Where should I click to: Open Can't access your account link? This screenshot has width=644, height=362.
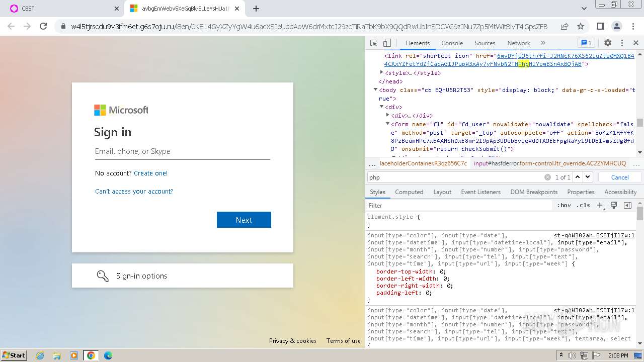point(134,191)
